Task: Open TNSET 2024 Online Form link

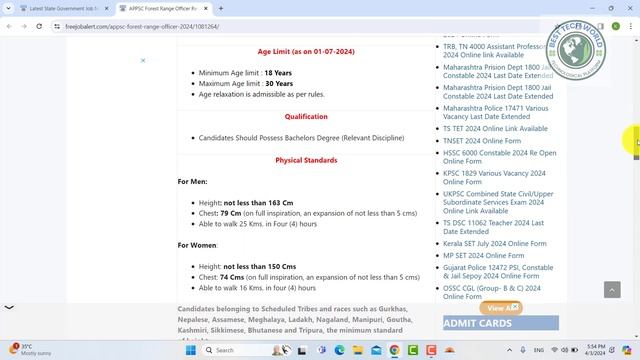Action: (x=482, y=141)
